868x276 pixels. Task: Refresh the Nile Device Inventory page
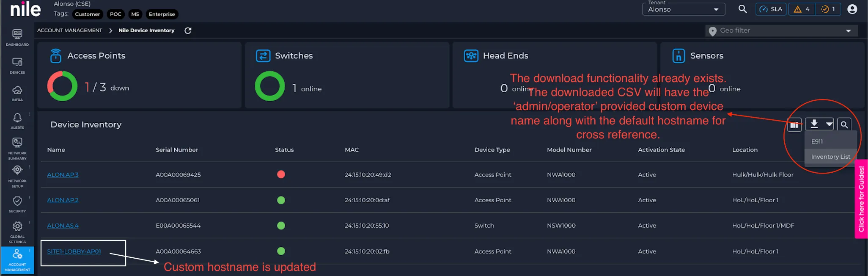point(188,30)
